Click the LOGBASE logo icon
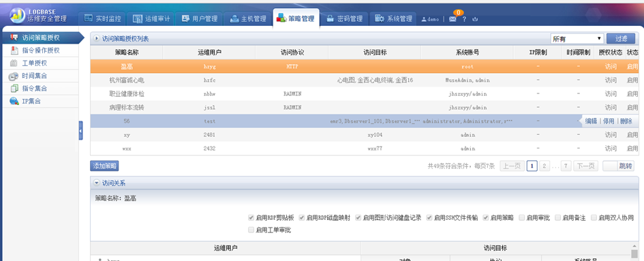The image size is (644, 261). click(17, 15)
